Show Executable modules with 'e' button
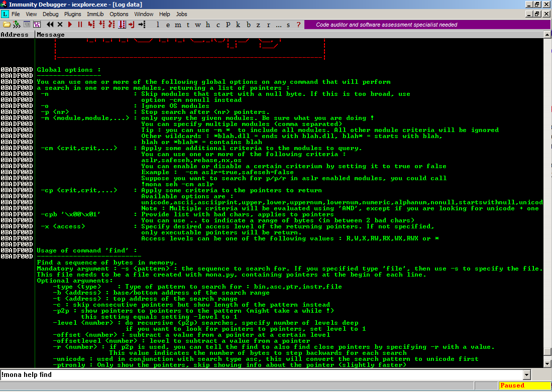This screenshot has height=392, width=552. pos(168,25)
